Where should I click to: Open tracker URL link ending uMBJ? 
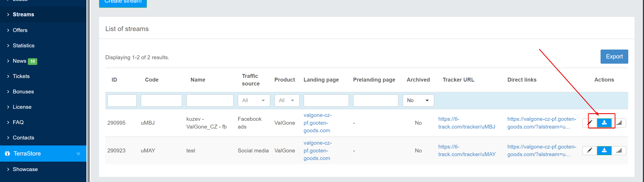466,123
